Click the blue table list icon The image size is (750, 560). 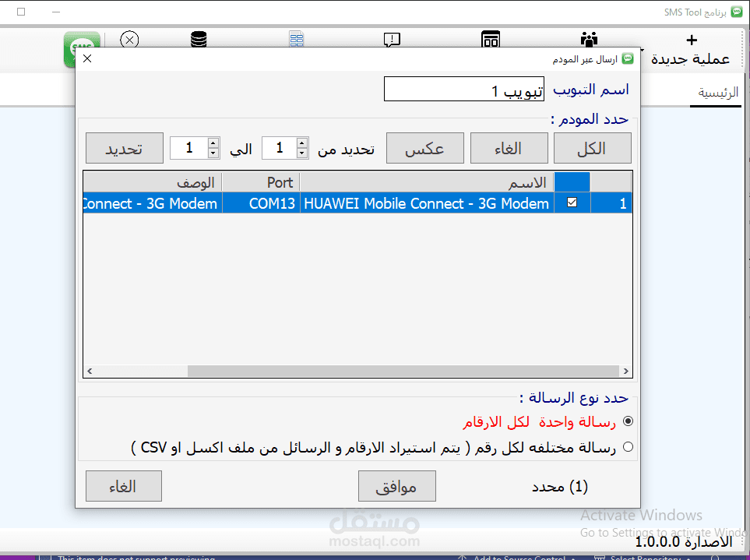tap(297, 39)
